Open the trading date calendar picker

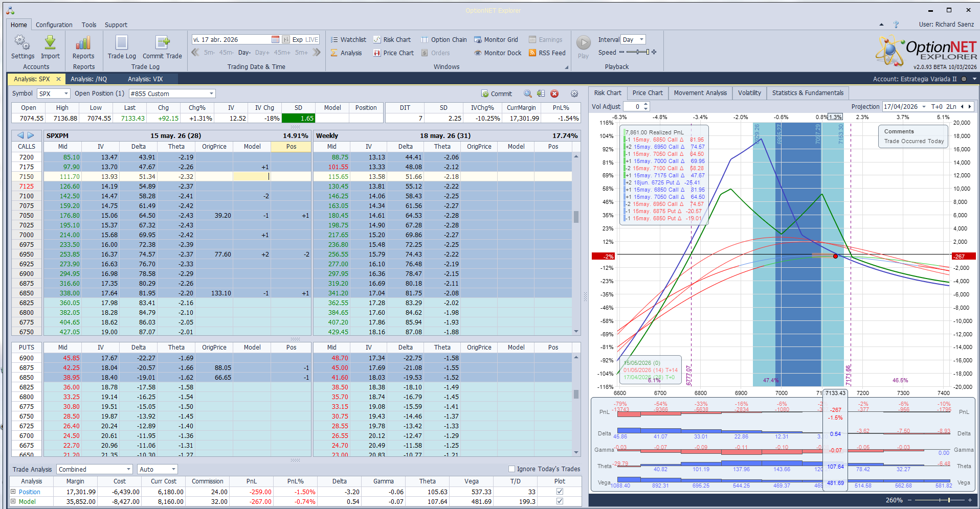point(275,39)
